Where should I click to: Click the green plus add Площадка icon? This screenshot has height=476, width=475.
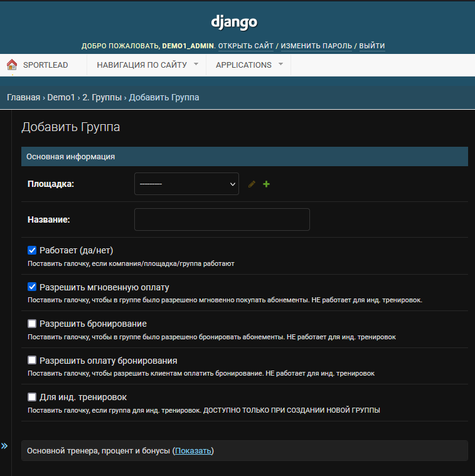(x=266, y=184)
